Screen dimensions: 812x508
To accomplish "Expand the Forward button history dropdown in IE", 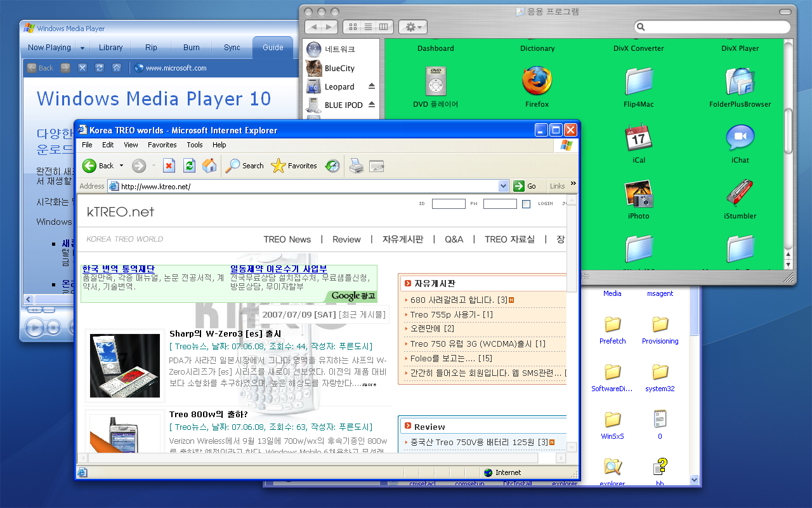I will [154, 166].
